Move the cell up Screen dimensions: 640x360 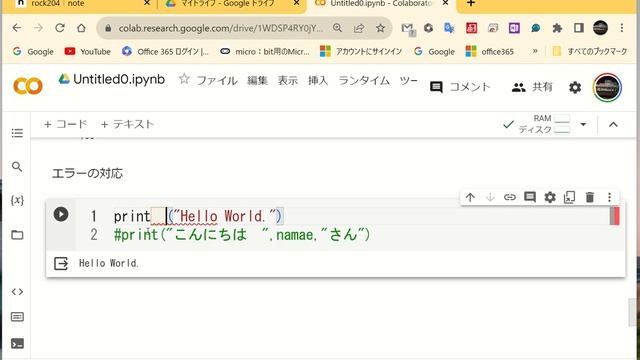[470, 198]
